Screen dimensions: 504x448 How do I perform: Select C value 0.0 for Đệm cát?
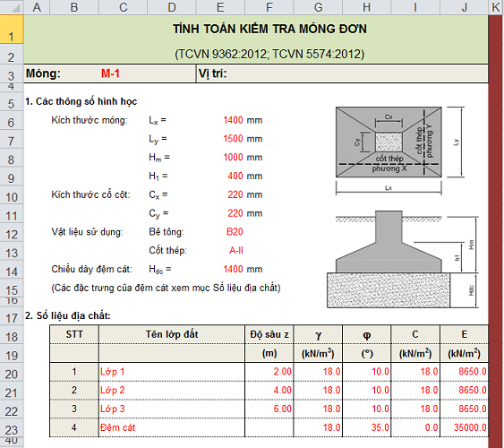(x=415, y=427)
